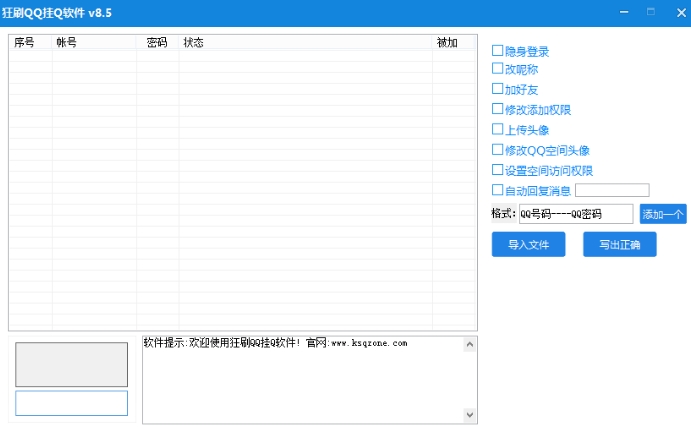Click the 导入文件 button
The height and width of the screenshot is (430, 691).
528,245
